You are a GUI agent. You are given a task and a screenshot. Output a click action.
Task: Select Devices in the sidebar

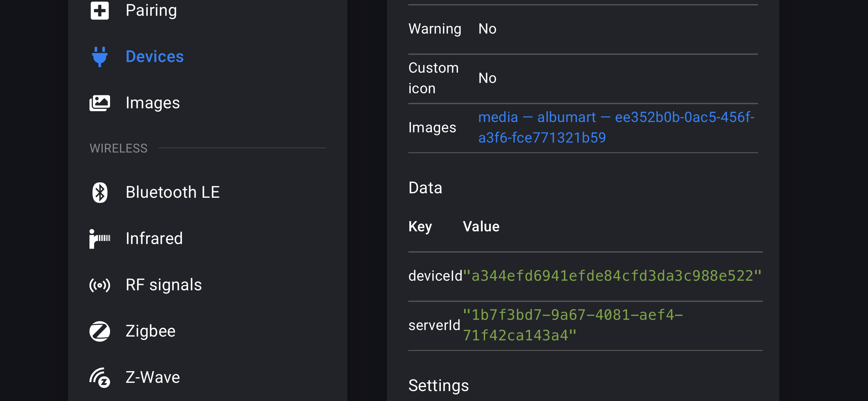pyautogui.click(x=155, y=57)
